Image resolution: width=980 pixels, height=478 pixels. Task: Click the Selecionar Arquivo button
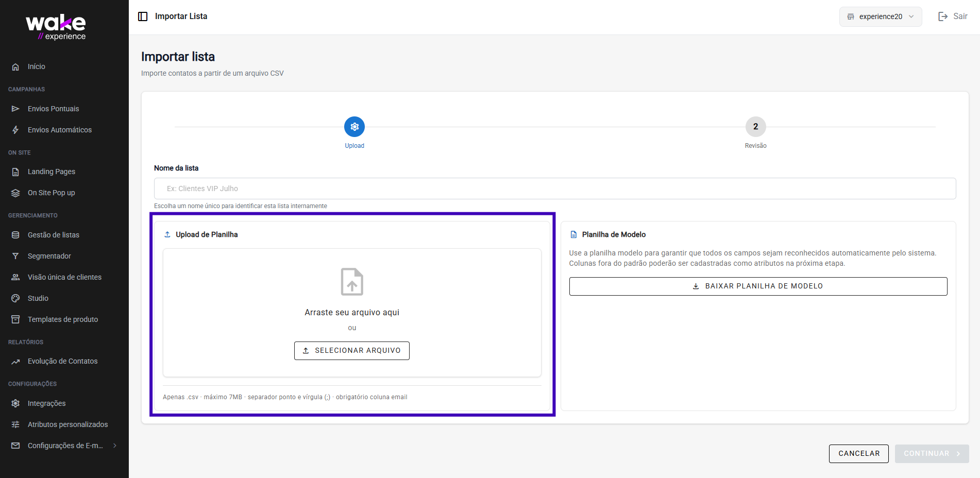click(352, 351)
